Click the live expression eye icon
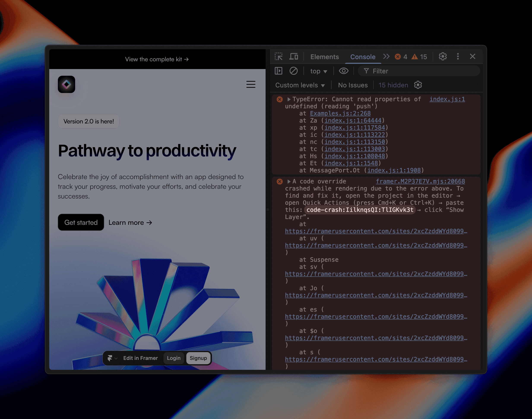Image resolution: width=532 pixels, height=419 pixels. tap(344, 71)
